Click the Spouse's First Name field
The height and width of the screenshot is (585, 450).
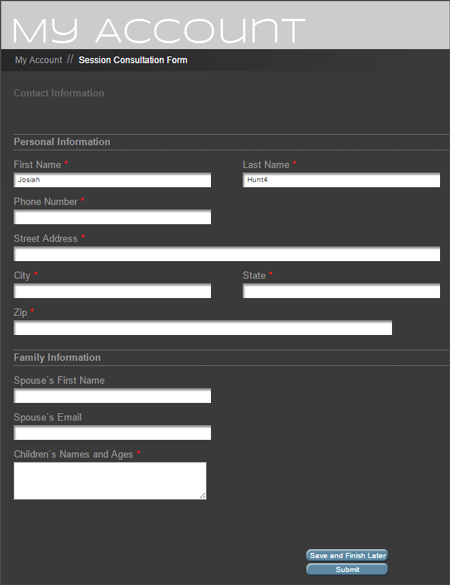[x=112, y=395]
